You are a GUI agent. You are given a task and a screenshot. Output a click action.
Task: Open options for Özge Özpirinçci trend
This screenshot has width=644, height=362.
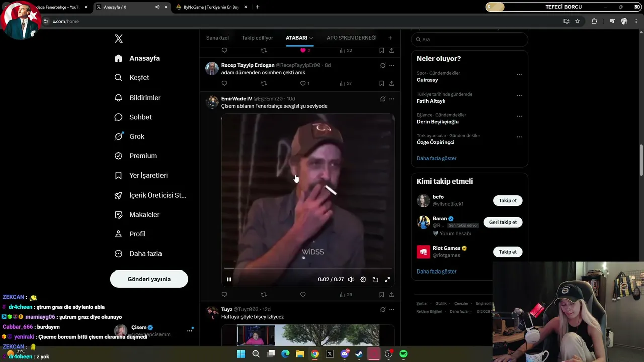519,136
